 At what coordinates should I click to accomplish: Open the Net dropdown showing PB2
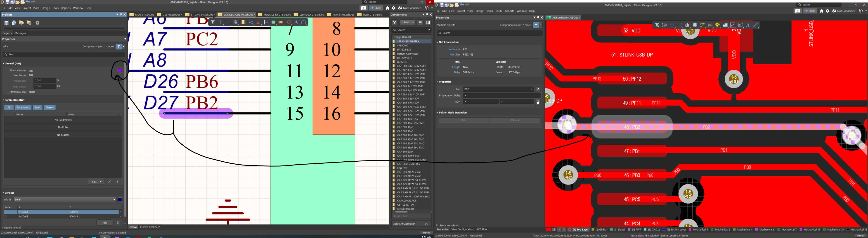point(532,90)
